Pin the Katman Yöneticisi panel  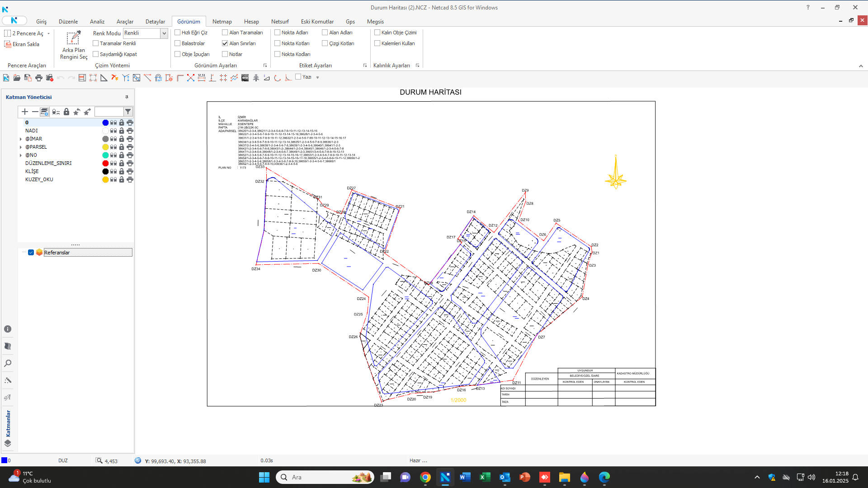pos(127,97)
